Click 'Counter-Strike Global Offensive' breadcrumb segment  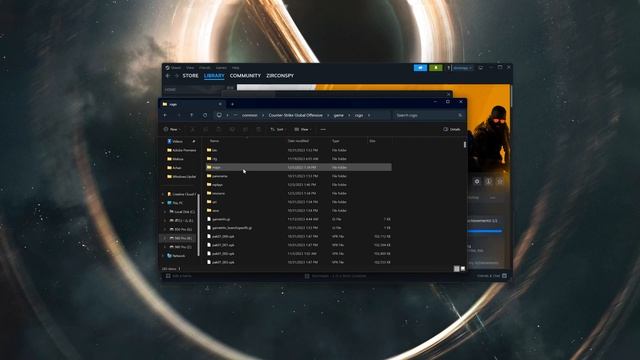pyautogui.click(x=296, y=116)
